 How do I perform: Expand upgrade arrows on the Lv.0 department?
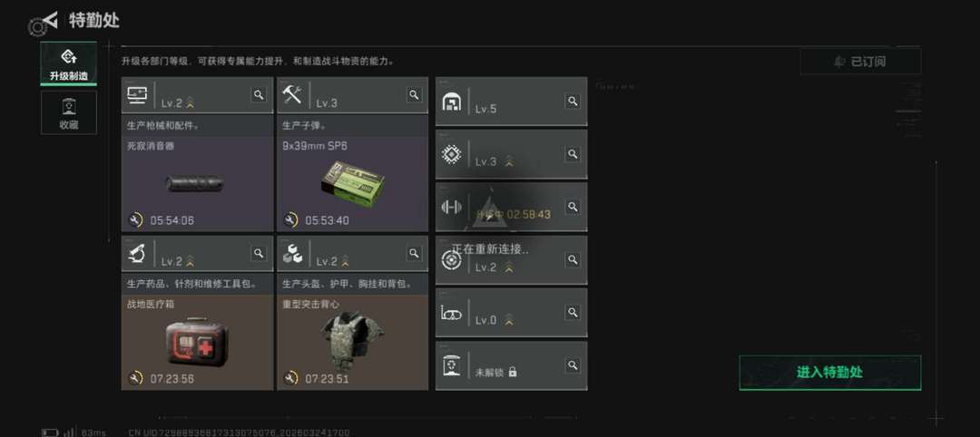(x=509, y=321)
